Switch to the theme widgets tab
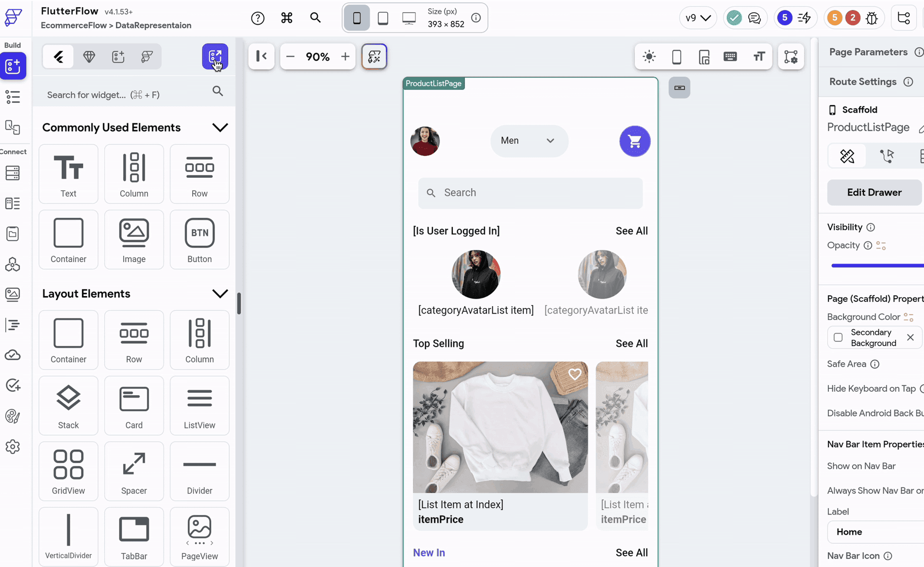924x567 pixels. click(147, 56)
